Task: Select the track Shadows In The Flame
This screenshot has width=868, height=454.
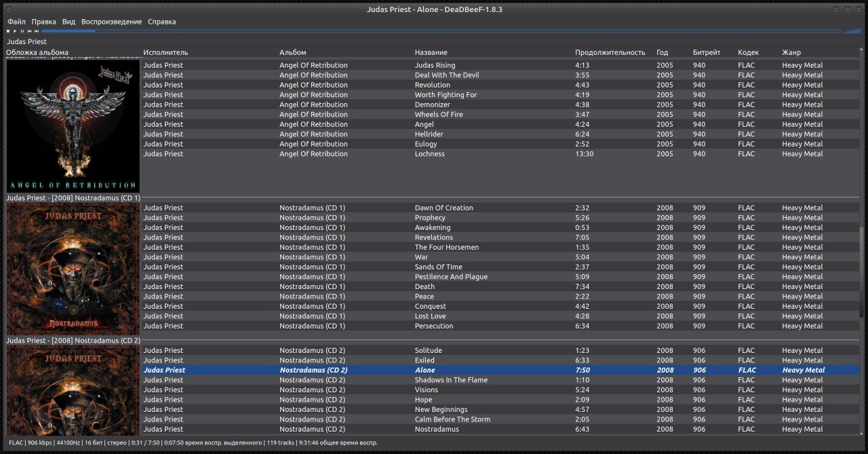Action: coord(500,380)
